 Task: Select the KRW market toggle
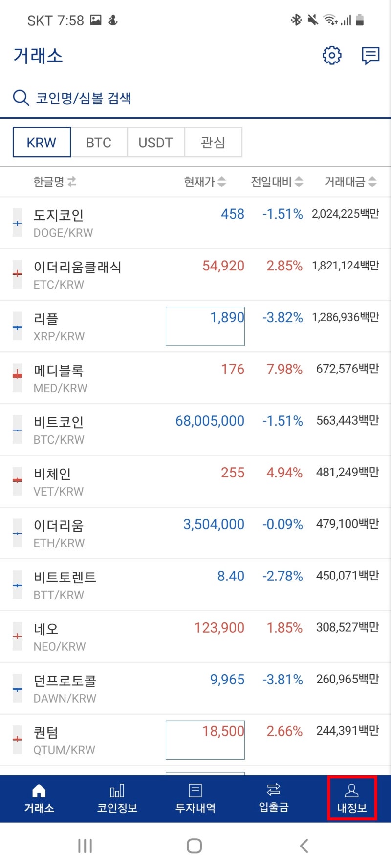coord(42,142)
